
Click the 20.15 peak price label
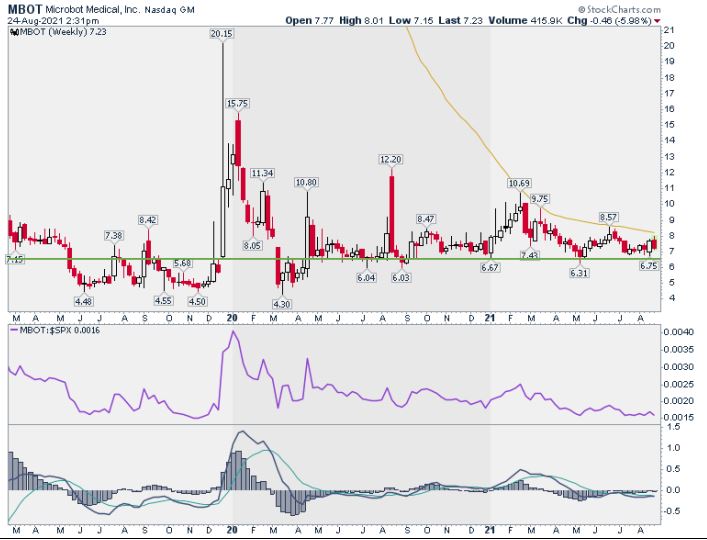(221, 34)
